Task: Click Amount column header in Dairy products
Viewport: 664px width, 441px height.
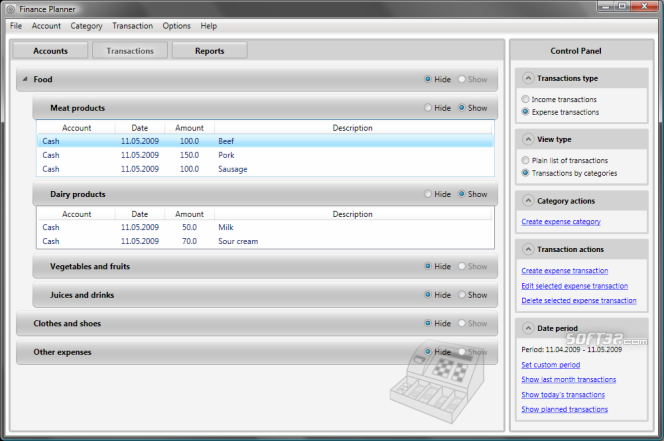Action: (x=189, y=214)
